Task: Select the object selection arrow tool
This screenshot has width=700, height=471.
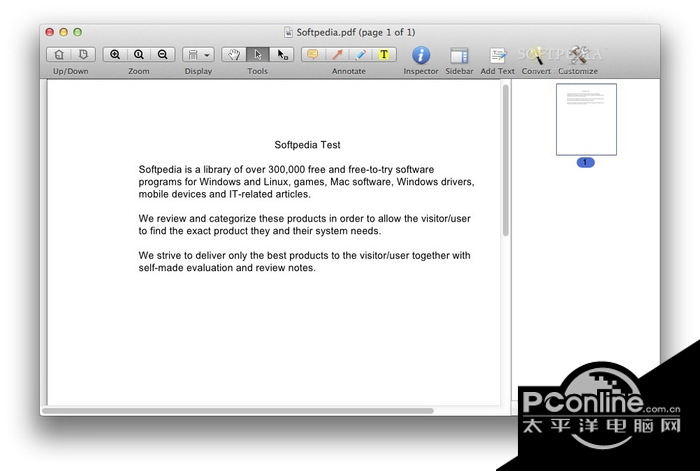Action: tap(282, 54)
